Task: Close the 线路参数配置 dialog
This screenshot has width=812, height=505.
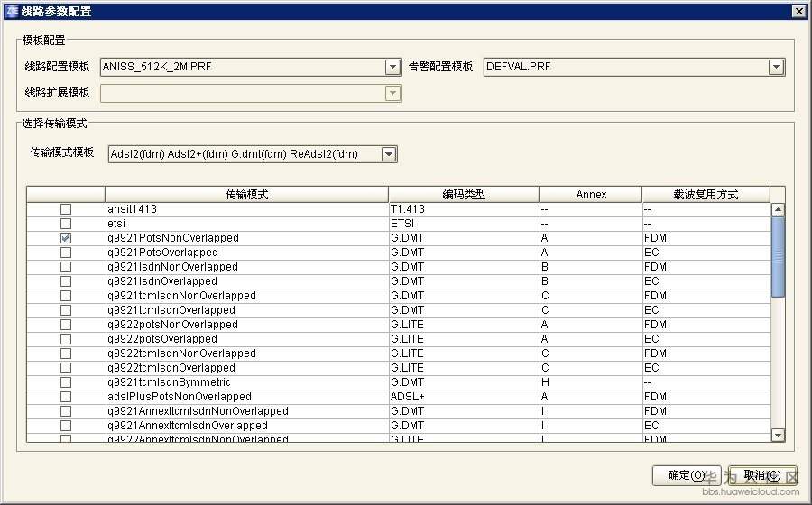Action: click(798, 11)
